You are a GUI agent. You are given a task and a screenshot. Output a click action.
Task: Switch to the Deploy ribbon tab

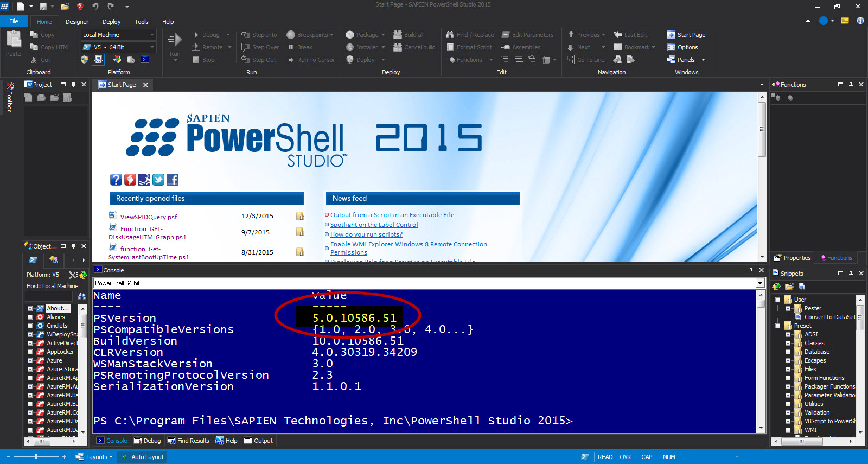pyautogui.click(x=111, y=22)
